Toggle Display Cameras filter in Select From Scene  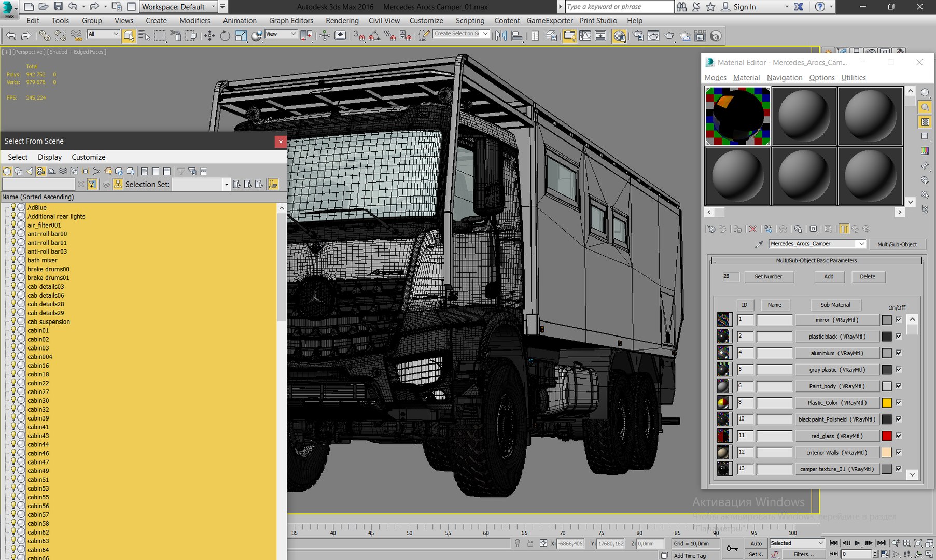click(40, 171)
